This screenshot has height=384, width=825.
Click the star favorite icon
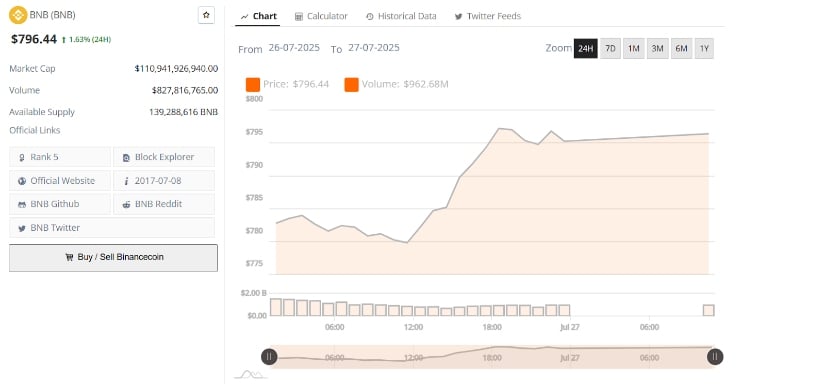pyautogui.click(x=206, y=15)
